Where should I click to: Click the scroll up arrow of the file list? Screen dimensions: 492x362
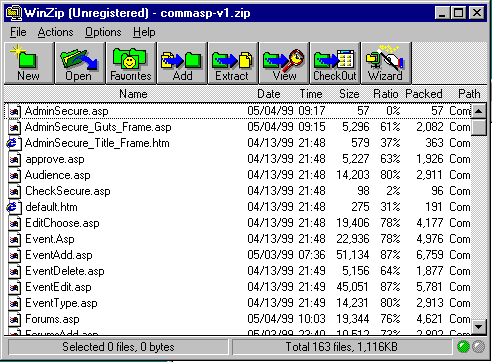(479, 111)
